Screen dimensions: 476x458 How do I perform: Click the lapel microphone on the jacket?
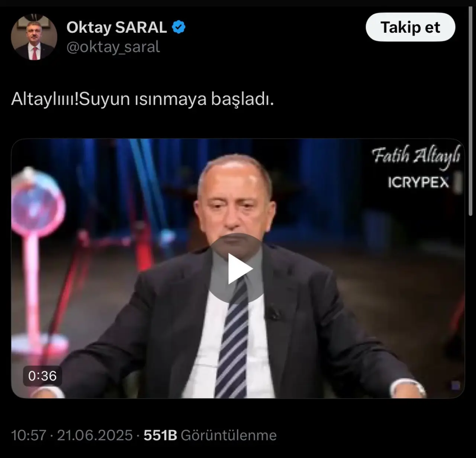274,312
